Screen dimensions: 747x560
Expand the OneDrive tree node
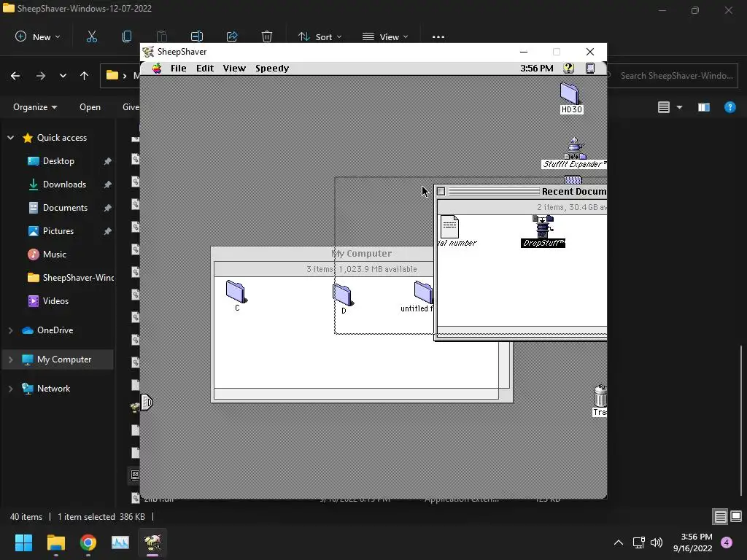click(10, 330)
